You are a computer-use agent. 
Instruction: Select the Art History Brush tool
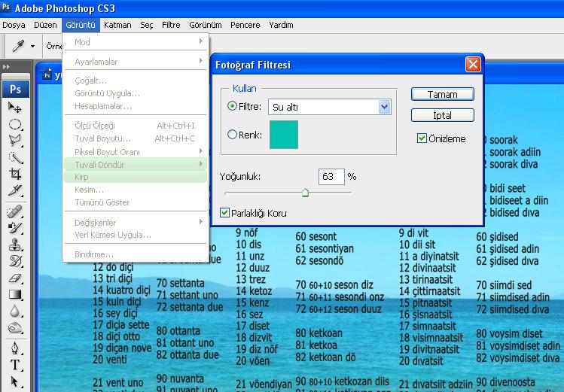[15, 261]
